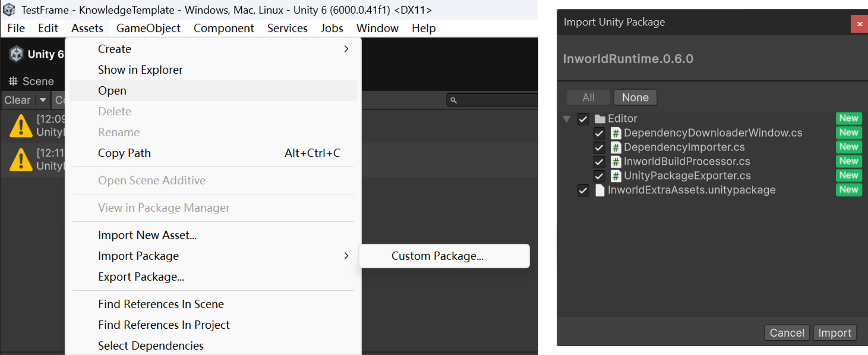Image resolution: width=868 pixels, height=355 pixels.
Task: Open the Window menu
Action: pyautogui.click(x=377, y=28)
